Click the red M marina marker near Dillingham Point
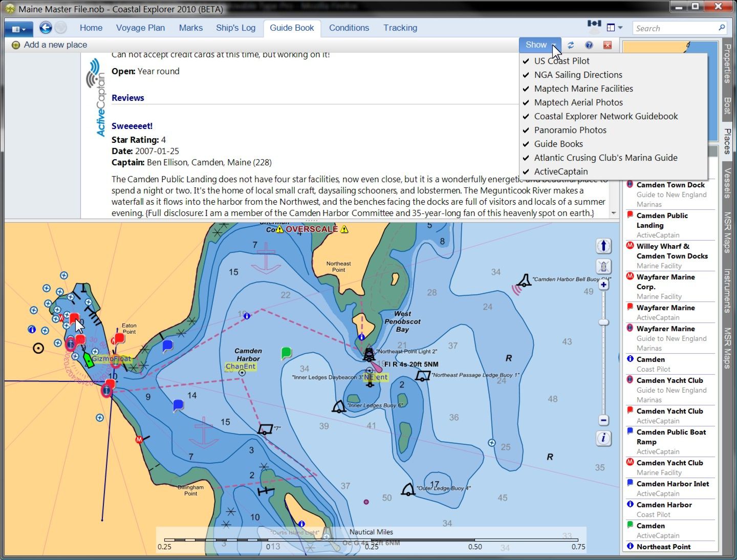The width and height of the screenshot is (737, 560). click(139, 440)
